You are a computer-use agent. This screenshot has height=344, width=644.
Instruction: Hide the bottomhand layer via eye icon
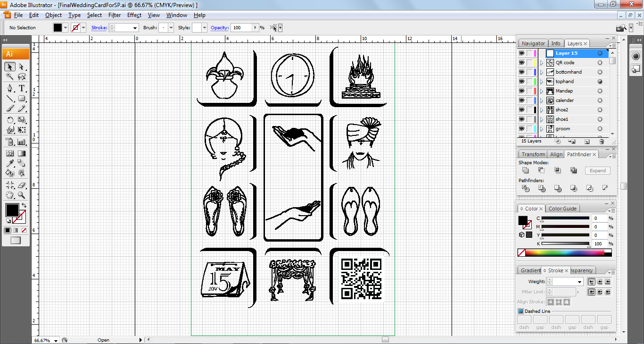[521, 72]
